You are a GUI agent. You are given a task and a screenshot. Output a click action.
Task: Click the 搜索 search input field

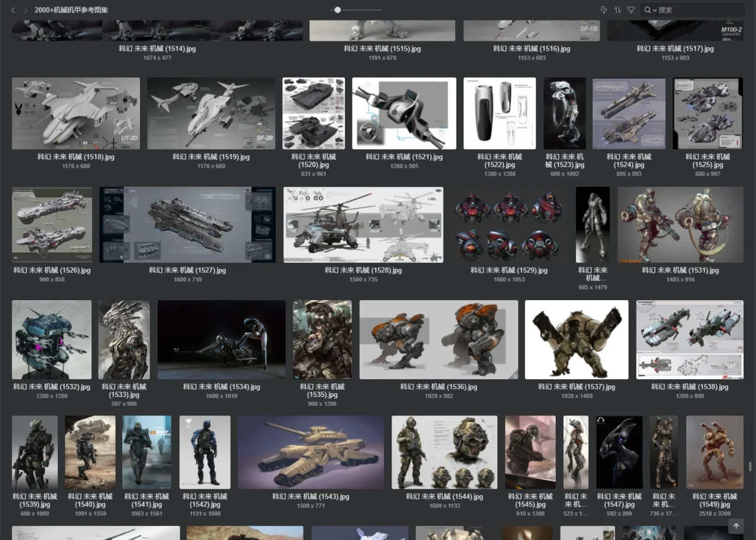click(700, 10)
